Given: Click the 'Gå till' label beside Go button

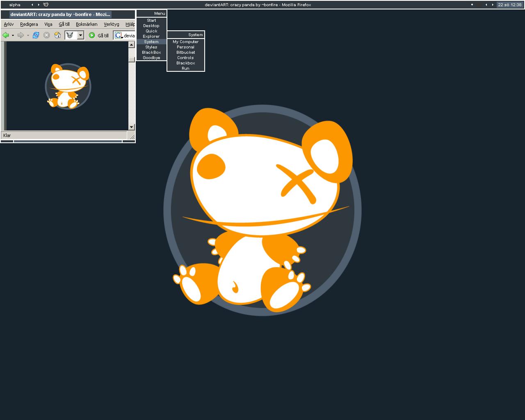Looking at the screenshot, I should pyautogui.click(x=103, y=36).
